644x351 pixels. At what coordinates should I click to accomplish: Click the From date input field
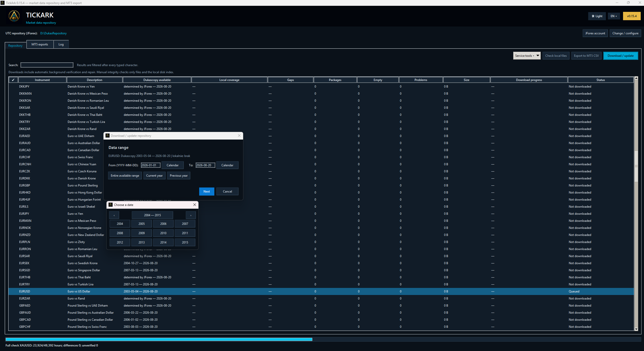150,165
